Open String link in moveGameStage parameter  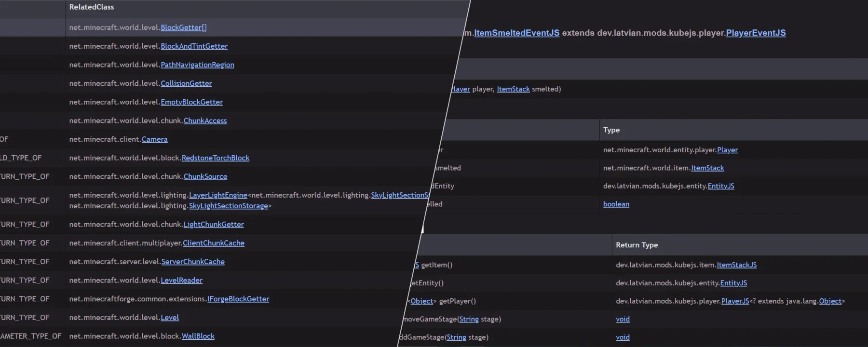point(469,319)
